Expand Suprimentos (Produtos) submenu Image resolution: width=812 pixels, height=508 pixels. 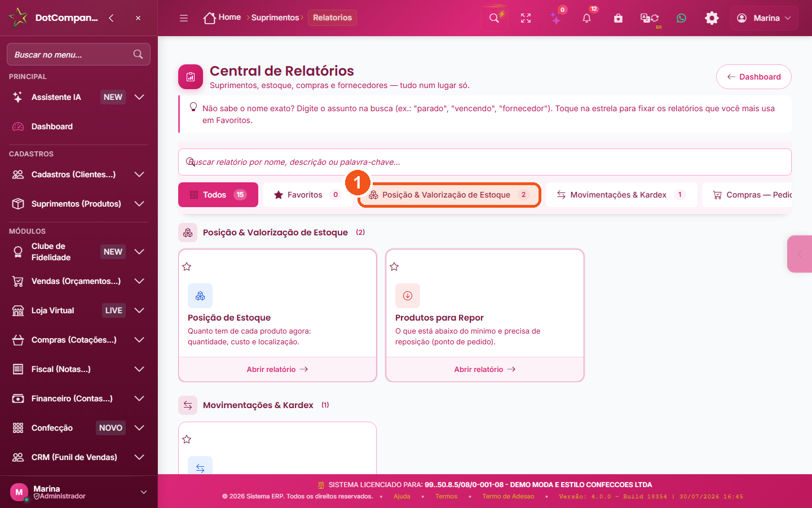click(139, 204)
